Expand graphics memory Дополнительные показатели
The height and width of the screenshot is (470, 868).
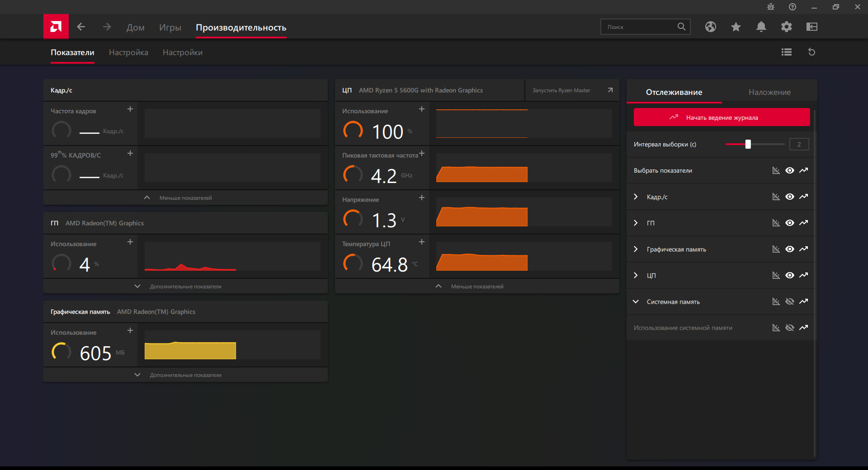point(185,375)
